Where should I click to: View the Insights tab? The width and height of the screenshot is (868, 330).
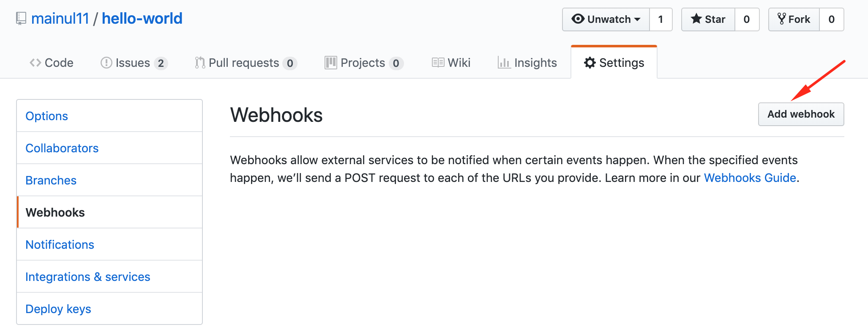pos(527,63)
